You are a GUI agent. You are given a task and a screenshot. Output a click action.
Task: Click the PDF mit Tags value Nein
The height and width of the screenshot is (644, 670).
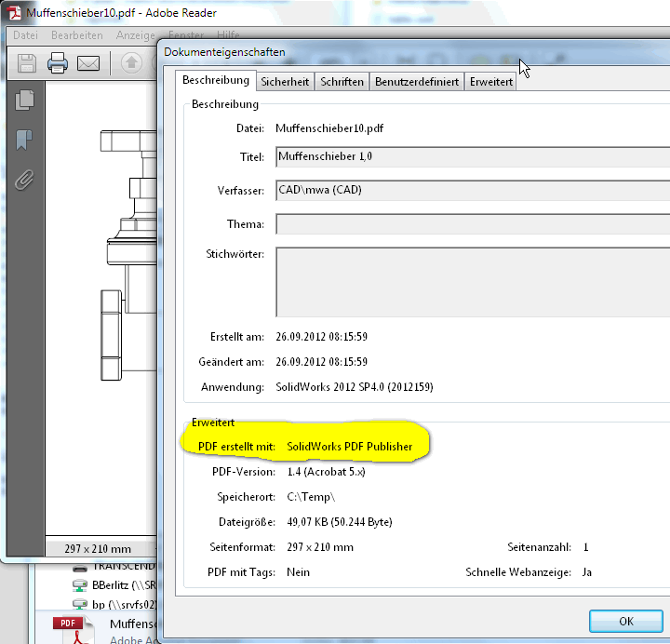[x=299, y=572]
